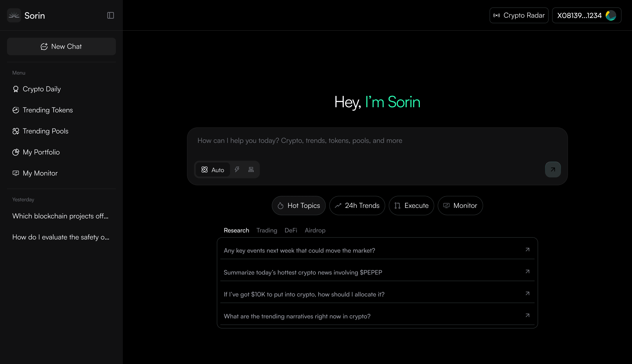The height and width of the screenshot is (364, 632).
Task: Go to the Trending Pools page
Action: tap(45, 131)
